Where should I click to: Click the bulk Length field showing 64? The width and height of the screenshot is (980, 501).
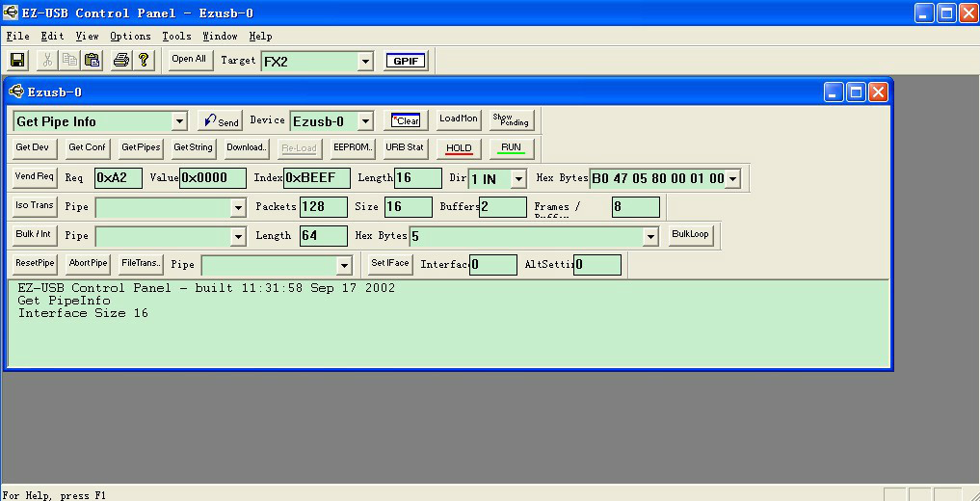pyautogui.click(x=323, y=236)
